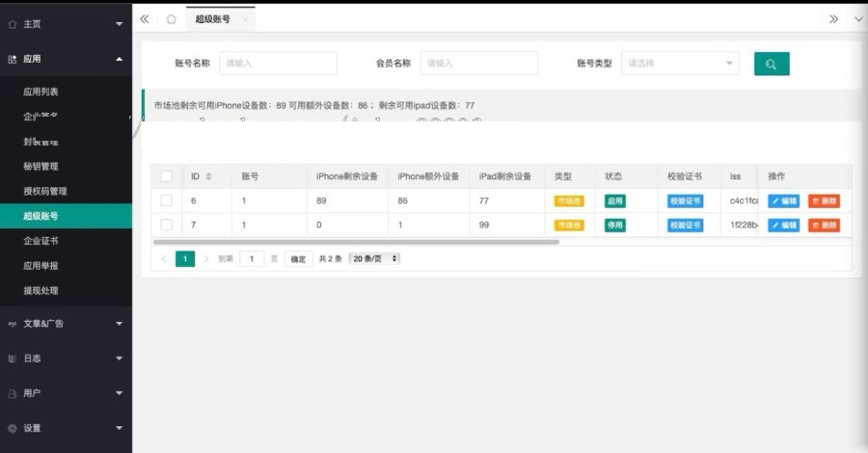Click the blue edit button for ID 6
This screenshot has width=868, height=453.
[x=783, y=200]
